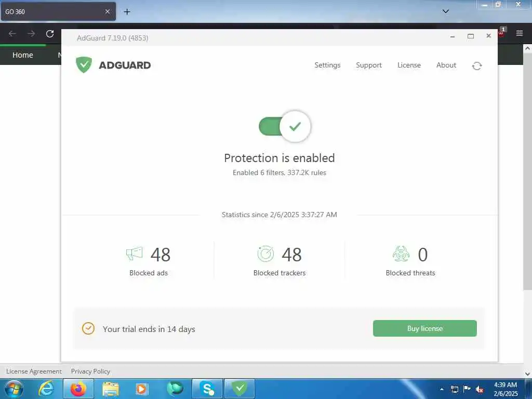
Task: Click the 'Blocked trackers' label
Action: pos(280,273)
